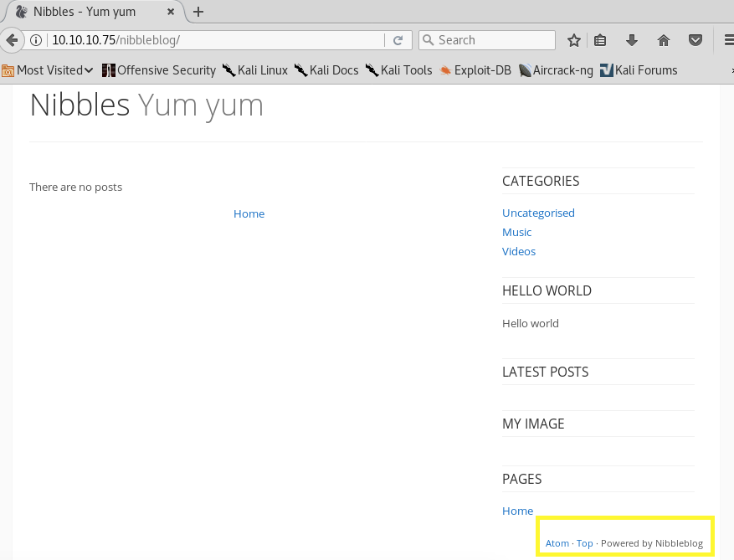Open the Offensive Security bookmark
The height and width of the screenshot is (560, 734).
(158, 70)
